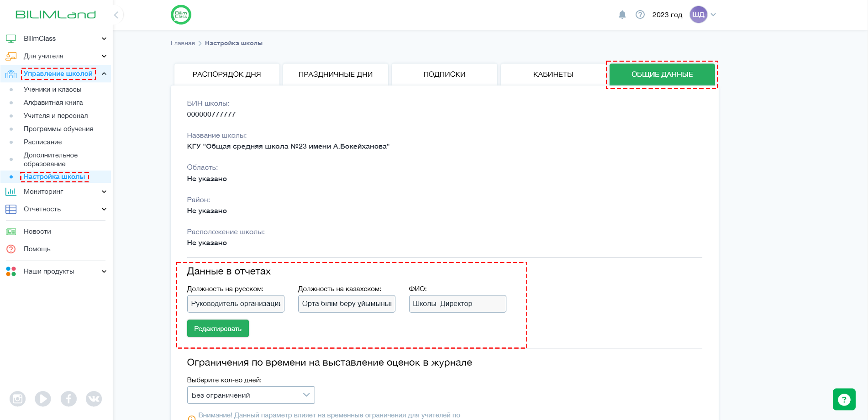Switch to the Распорядок дня tab
Screen dimensions: 868x420
click(x=226, y=74)
